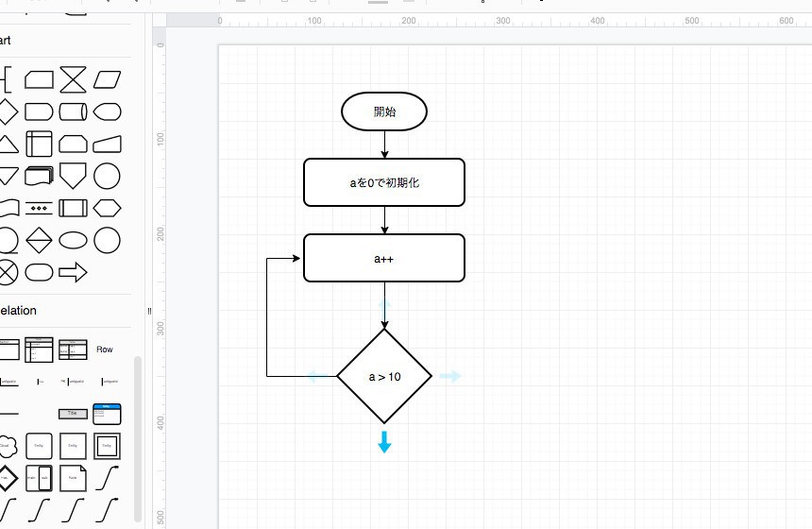Choose the blue-header Entity table shape
Viewport: 812px width, 529px height.
pos(108,414)
